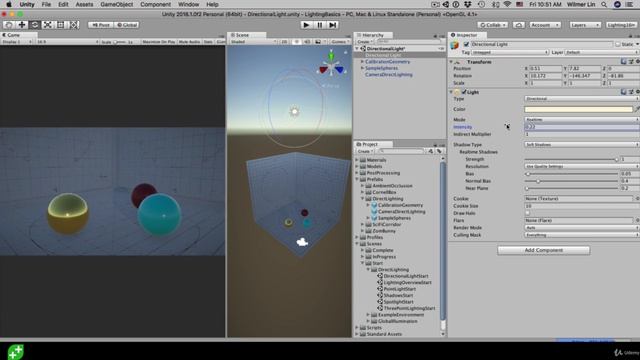The height and width of the screenshot is (360, 640).
Task: Click the Pause playback button
Action: [x=320, y=25]
